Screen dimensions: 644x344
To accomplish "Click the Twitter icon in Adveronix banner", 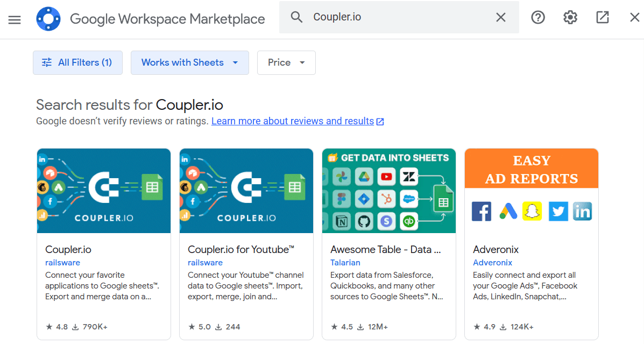I will (558, 211).
